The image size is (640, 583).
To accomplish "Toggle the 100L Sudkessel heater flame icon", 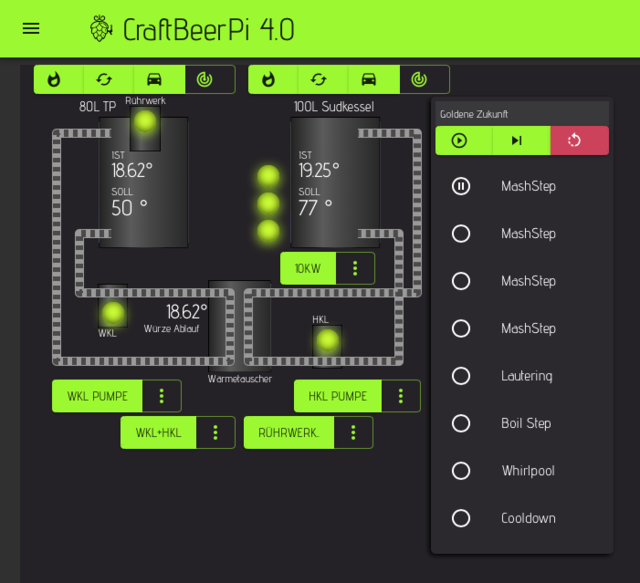I will tap(269, 79).
